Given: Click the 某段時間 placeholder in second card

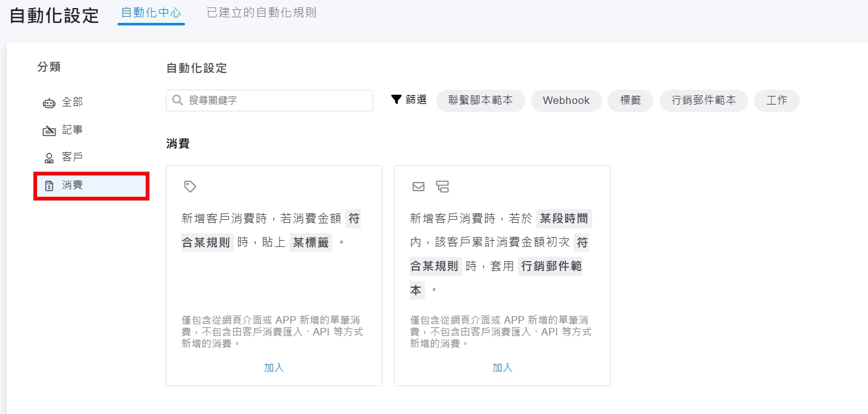Looking at the screenshot, I should pyautogui.click(x=564, y=218).
